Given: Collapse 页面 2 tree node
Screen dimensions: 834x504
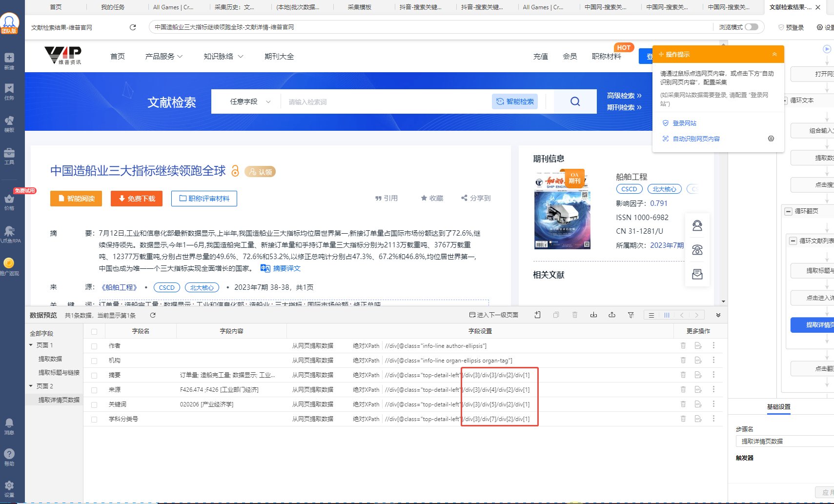Looking at the screenshot, I should (31, 386).
